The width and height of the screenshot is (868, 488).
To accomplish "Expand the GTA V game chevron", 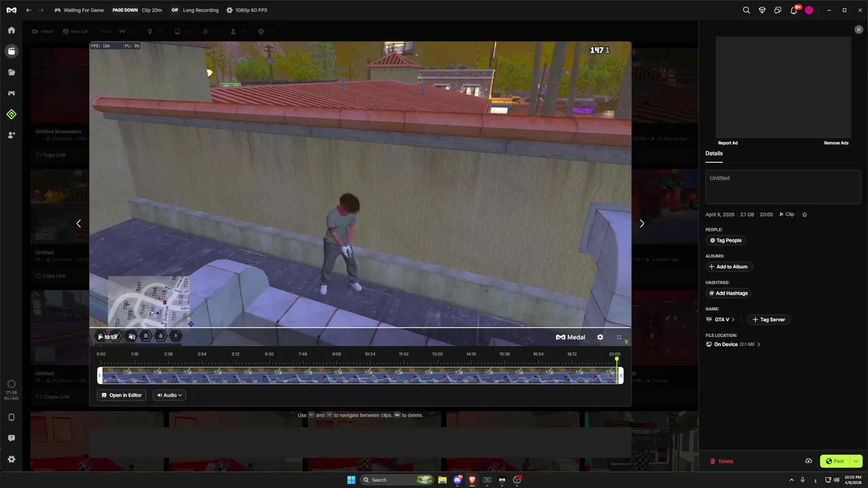I will pos(733,320).
